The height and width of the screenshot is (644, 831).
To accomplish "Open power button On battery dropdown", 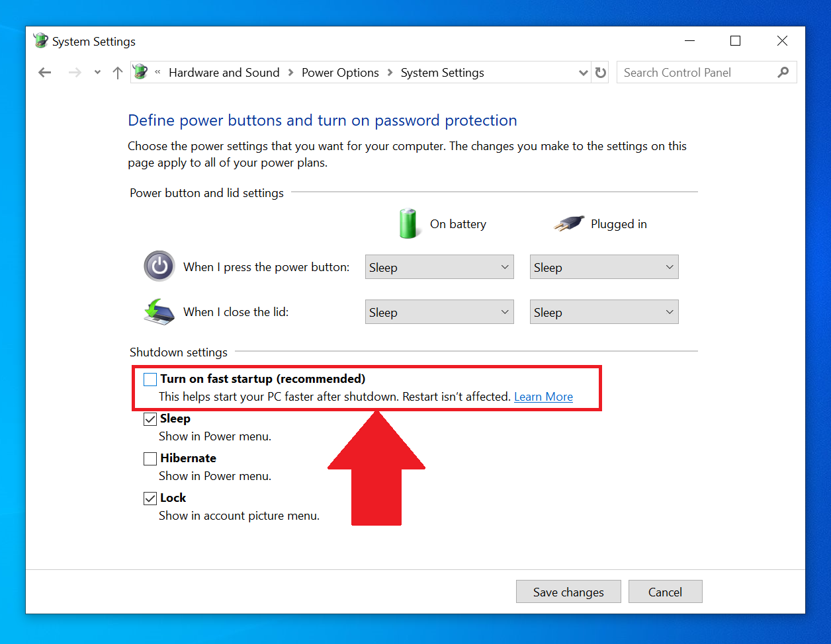I will (439, 266).
